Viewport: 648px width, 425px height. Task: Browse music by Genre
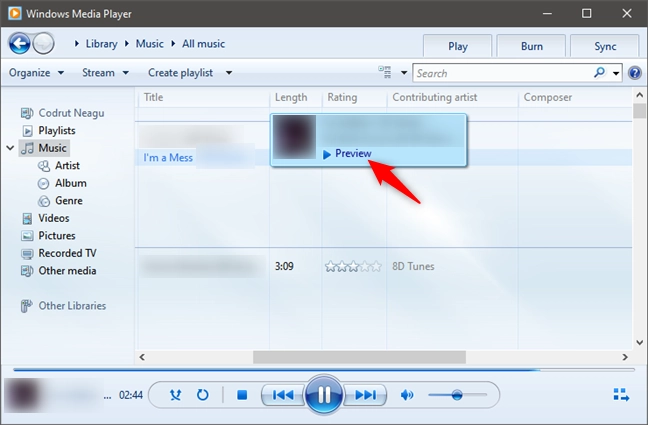click(x=60, y=201)
